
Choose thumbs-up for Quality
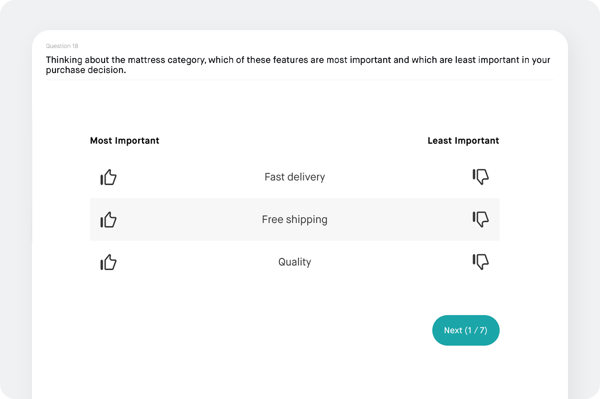pyautogui.click(x=109, y=262)
